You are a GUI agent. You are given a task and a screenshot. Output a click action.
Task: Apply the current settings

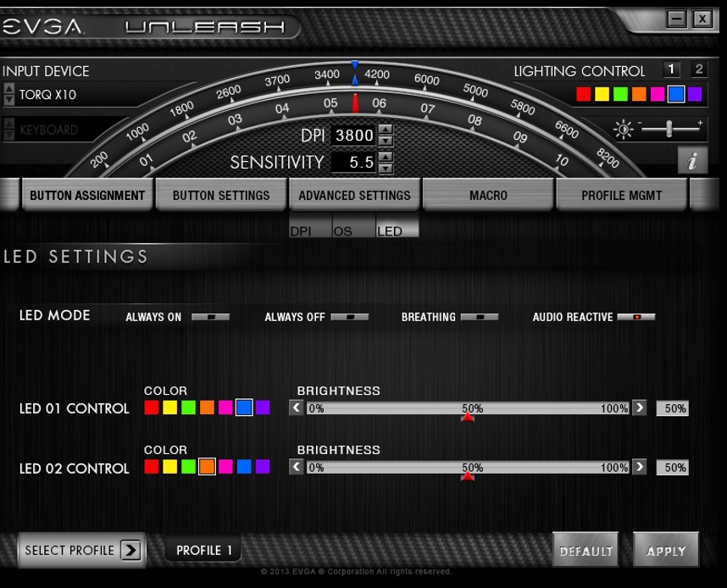(x=666, y=550)
